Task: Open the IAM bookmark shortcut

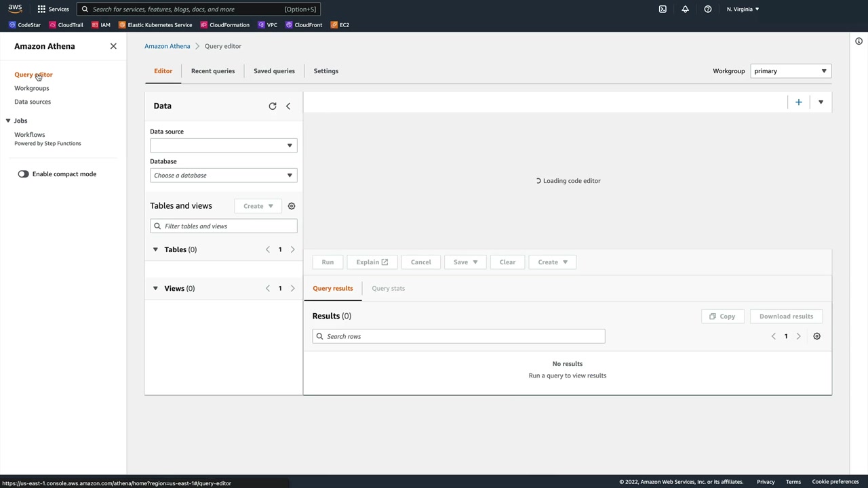Action: 100,25
